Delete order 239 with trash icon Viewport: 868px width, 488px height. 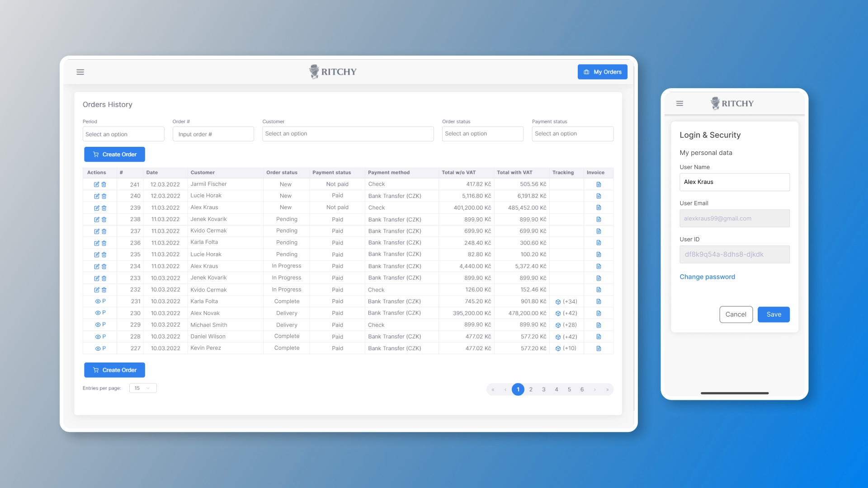104,208
